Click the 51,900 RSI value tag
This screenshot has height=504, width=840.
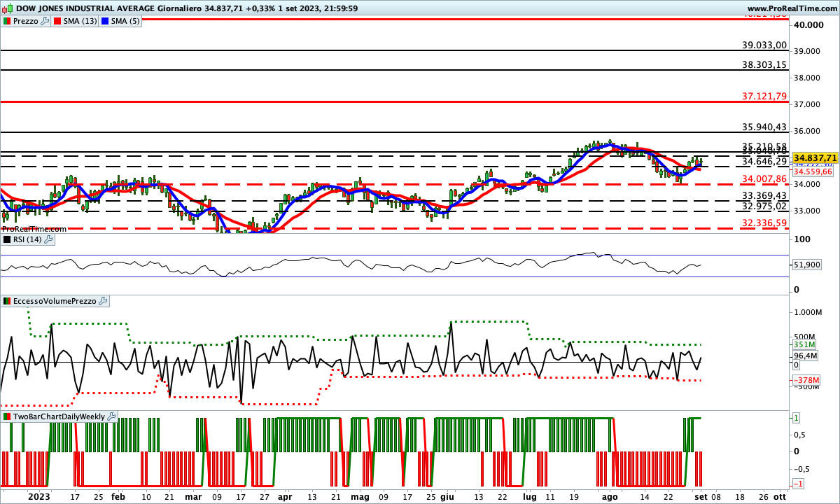click(x=807, y=265)
